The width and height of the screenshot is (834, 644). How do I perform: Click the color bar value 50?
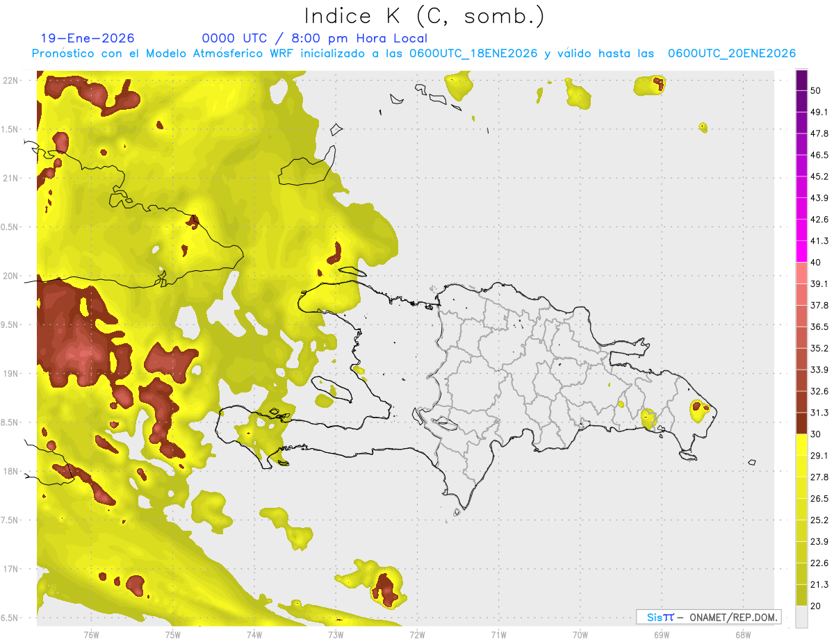pos(817,90)
